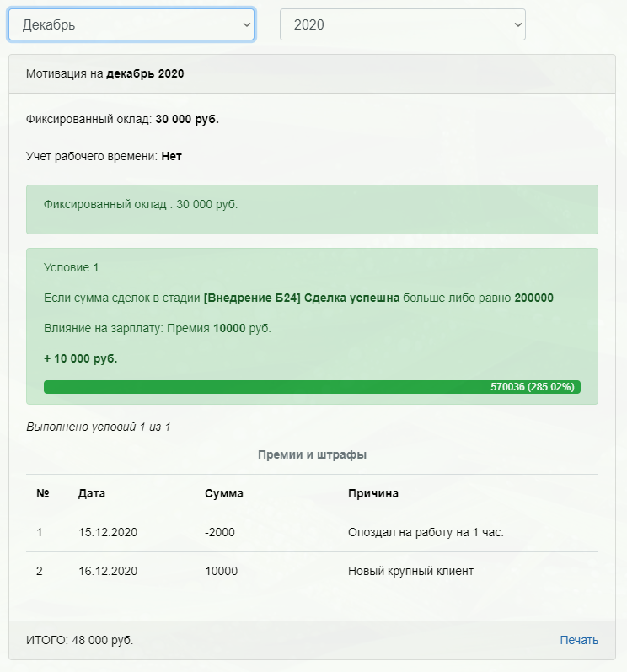Click the chevron arrow of the year selector
Screen dimensions: 627x672
pyautogui.click(x=517, y=24)
